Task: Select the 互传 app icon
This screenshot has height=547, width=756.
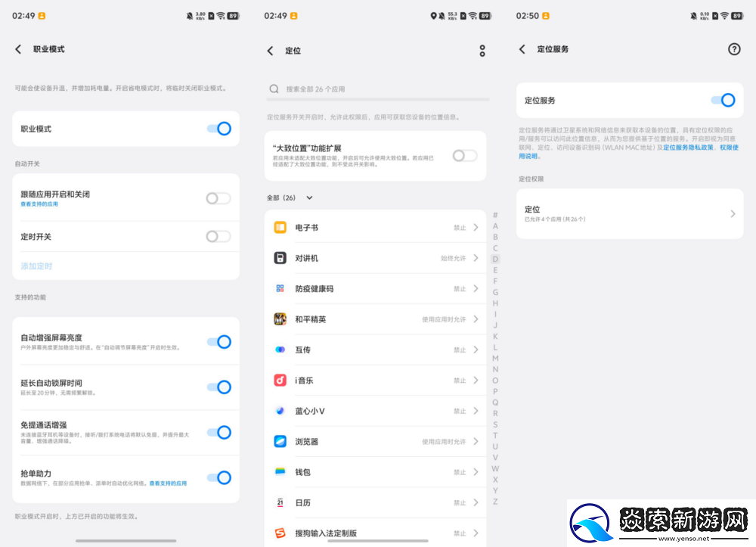Action: point(280,350)
